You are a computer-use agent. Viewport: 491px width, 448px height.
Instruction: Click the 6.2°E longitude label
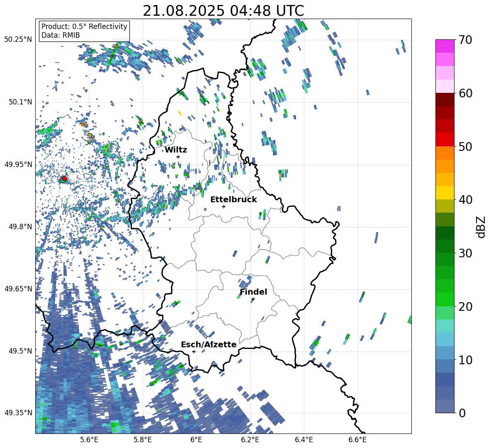[x=250, y=440]
